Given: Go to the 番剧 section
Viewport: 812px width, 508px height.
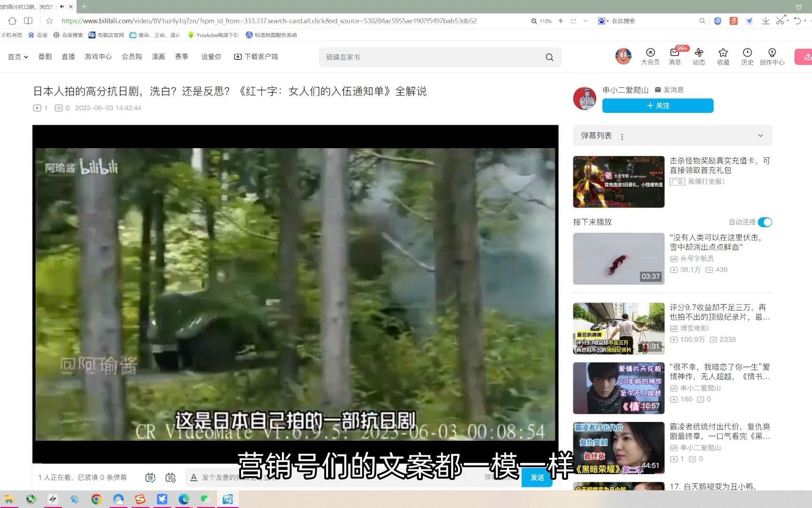Looking at the screenshot, I should click(x=45, y=56).
